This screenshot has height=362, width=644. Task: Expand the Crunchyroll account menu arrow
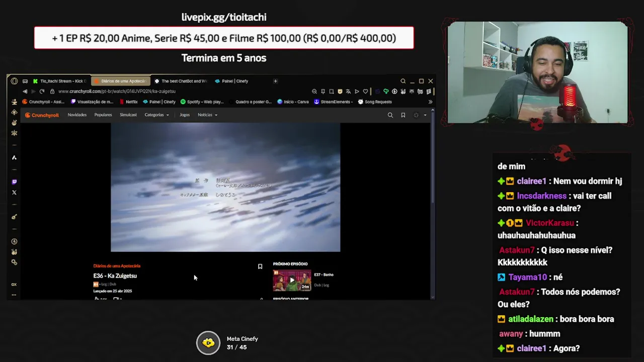425,115
